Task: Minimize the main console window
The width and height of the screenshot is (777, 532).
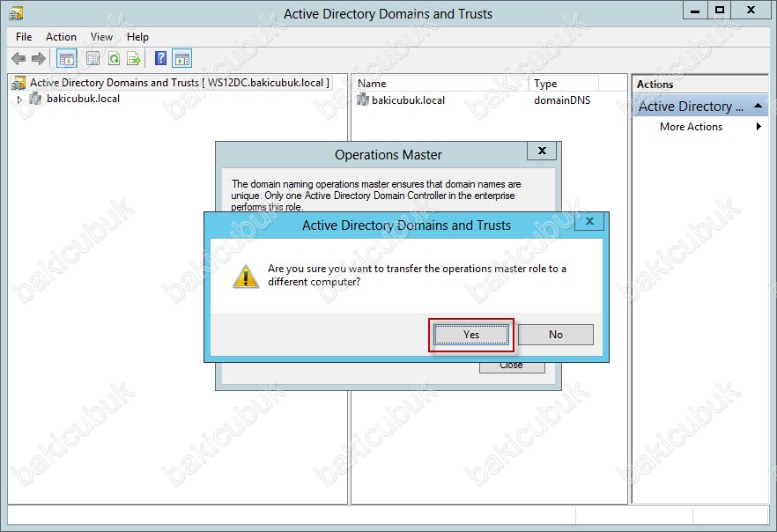Action: 695,11
